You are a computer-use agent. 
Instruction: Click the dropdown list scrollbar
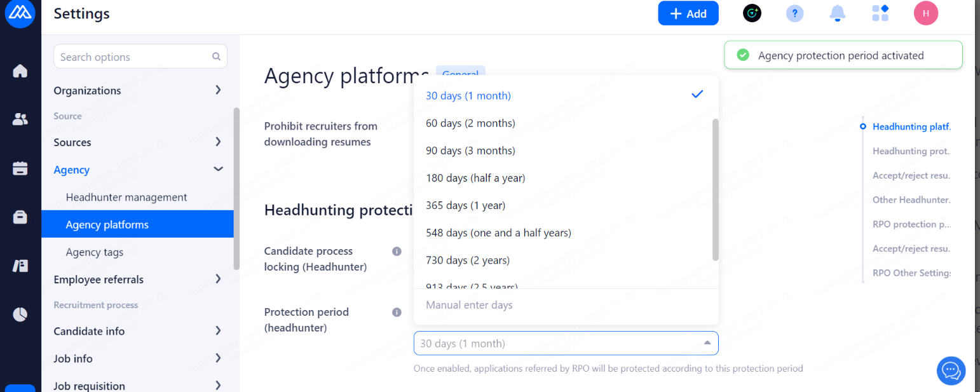pyautogui.click(x=715, y=189)
